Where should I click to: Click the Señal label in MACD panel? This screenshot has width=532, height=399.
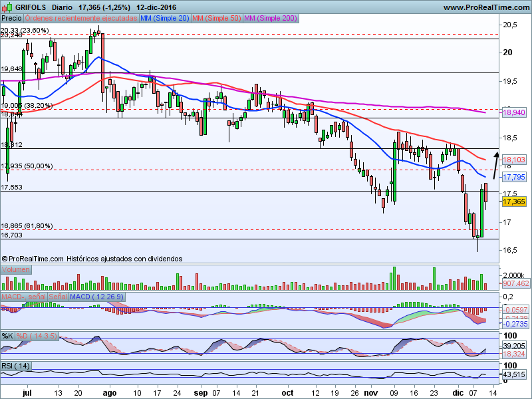(58, 297)
